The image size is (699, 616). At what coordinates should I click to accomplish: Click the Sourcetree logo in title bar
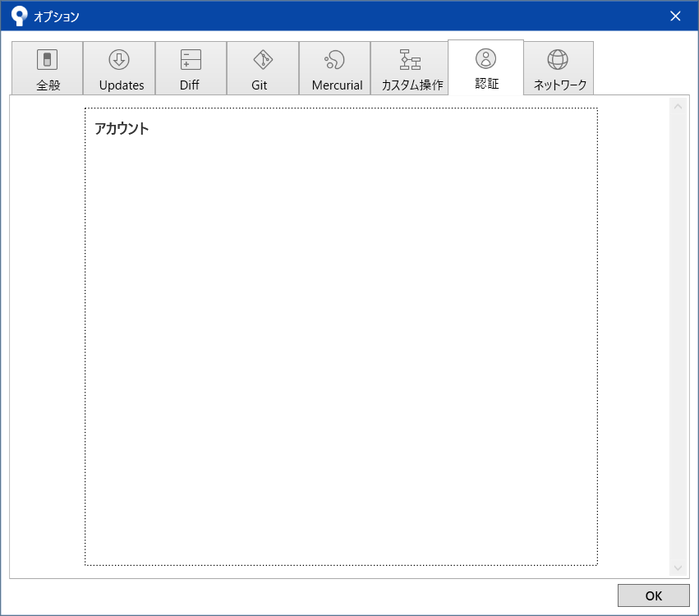(19, 16)
